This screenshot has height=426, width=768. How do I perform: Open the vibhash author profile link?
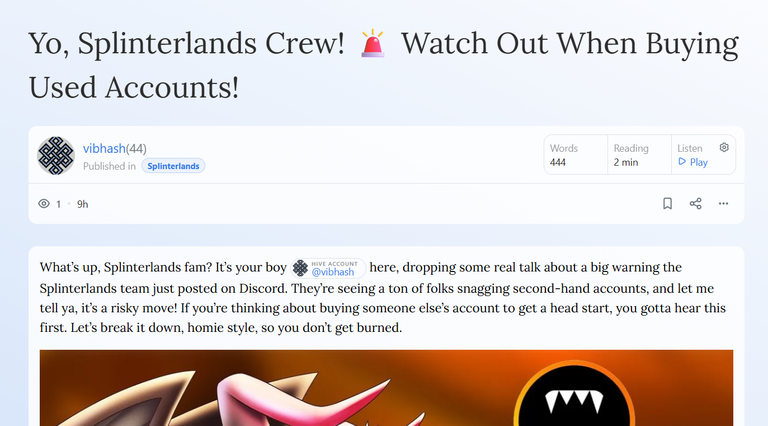coord(104,148)
